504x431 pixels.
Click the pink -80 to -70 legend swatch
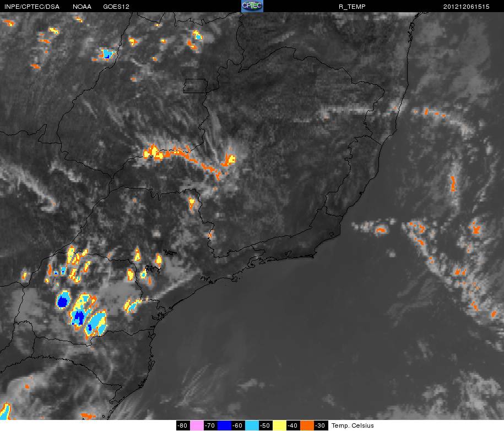click(x=197, y=425)
